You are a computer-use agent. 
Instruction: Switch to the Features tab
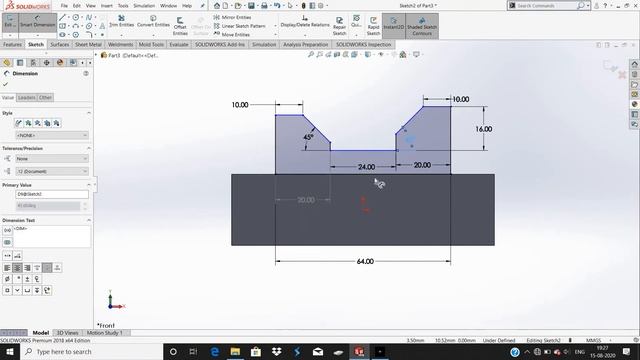[x=12, y=44]
